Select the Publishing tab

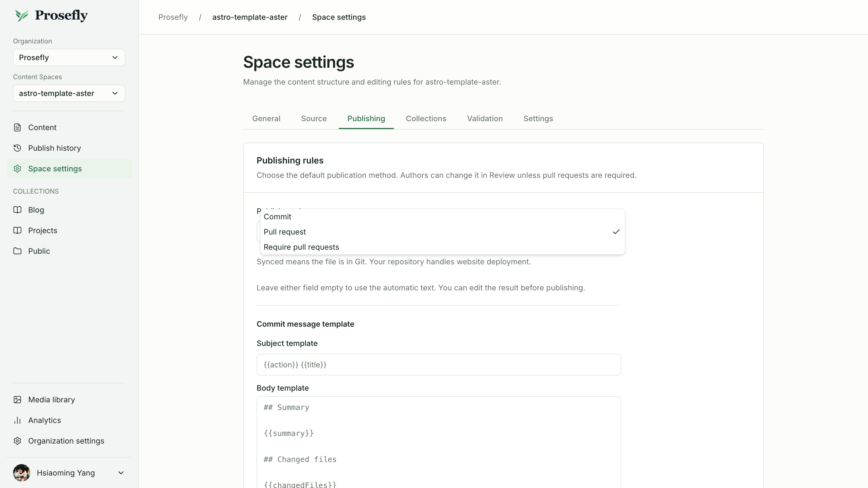[x=366, y=118]
